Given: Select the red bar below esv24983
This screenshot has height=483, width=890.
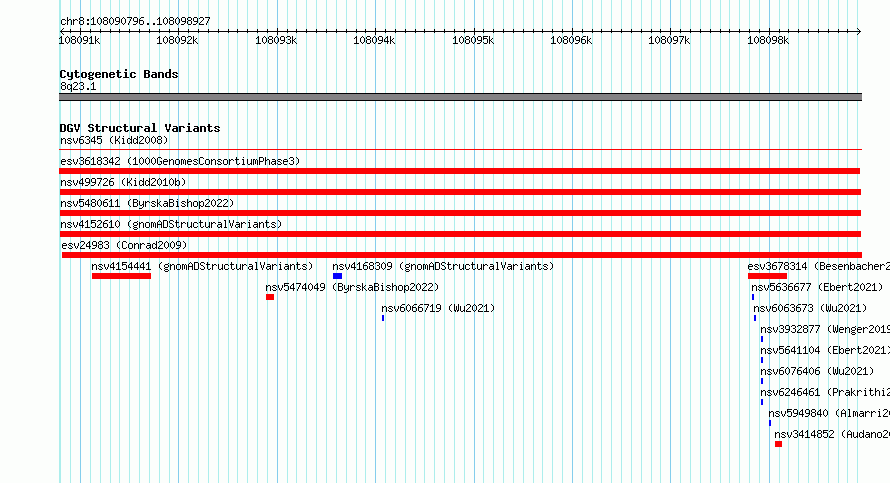Looking at the screenshot, I should pyautogui.click(x=461, y=255).
